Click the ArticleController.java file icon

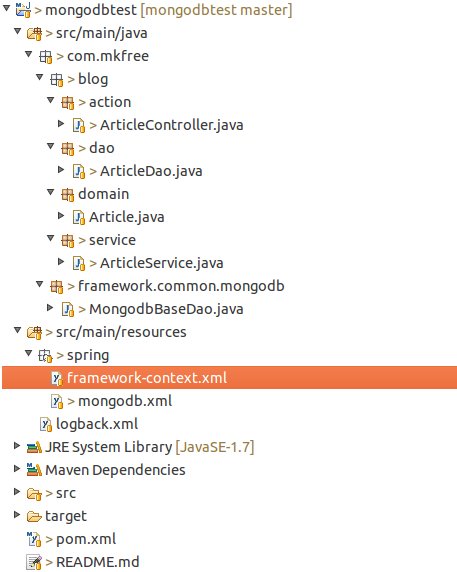coord(79,125)
